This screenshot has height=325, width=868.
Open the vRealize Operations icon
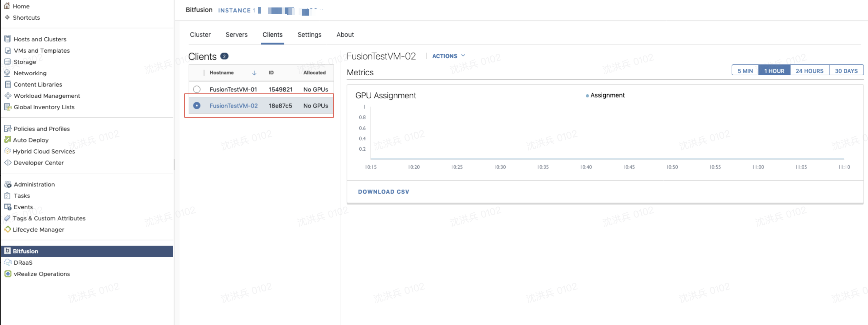(7, 274)
